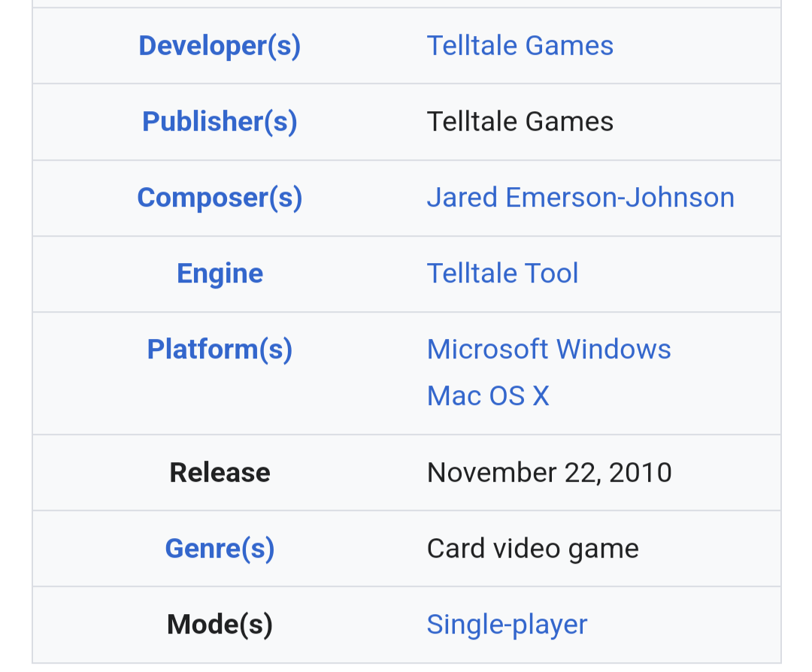The height and width of the screenshot is (672, 812).
Task: Open the Mac OS X link
Action: pos(488,396)
